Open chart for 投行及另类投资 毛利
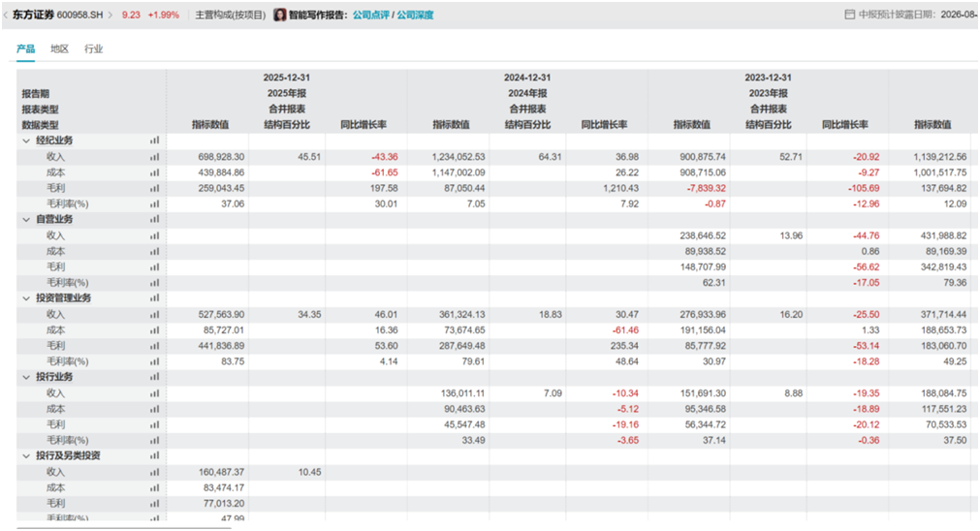 point(154,504)
